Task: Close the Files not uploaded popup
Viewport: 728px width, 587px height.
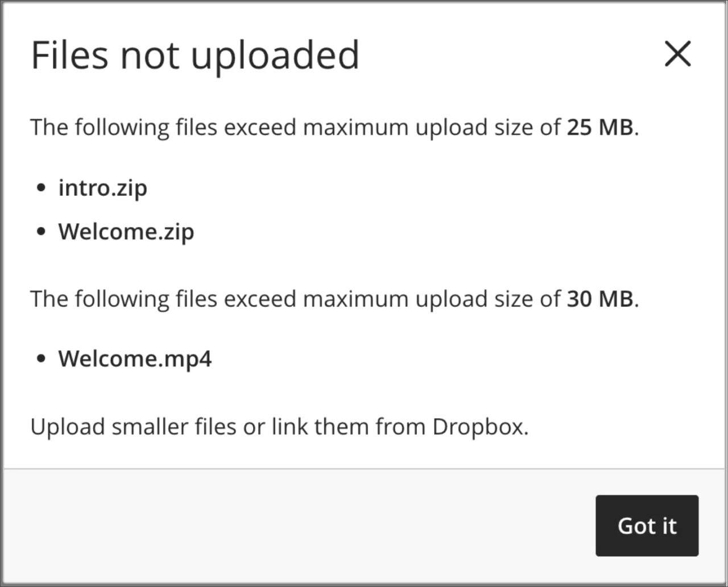Action: point(677,55)
